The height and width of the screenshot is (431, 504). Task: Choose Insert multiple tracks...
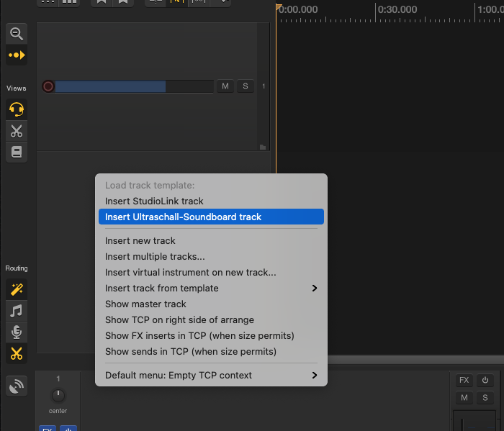pos(211,257)
